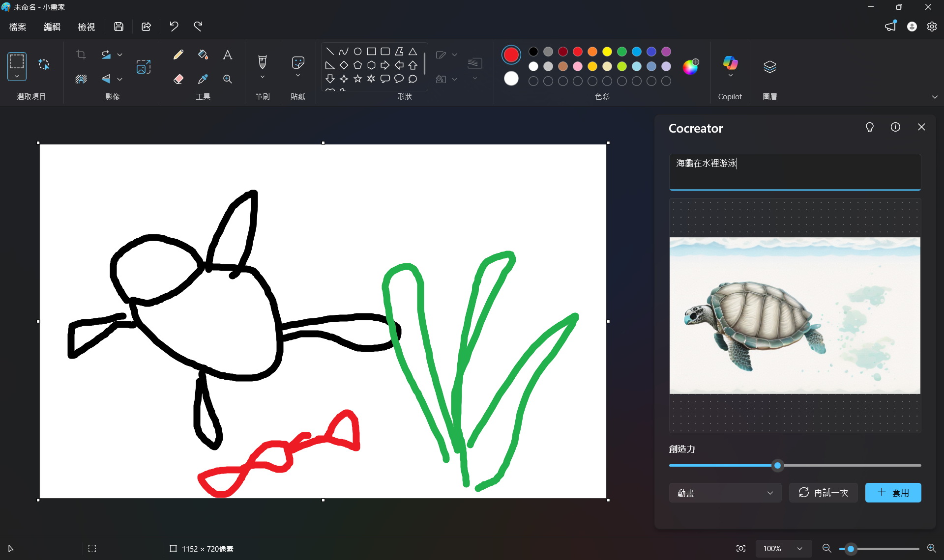Open the 檢視 menu
The width and height of the screenshot is (944, 560).
pos(86,27)
